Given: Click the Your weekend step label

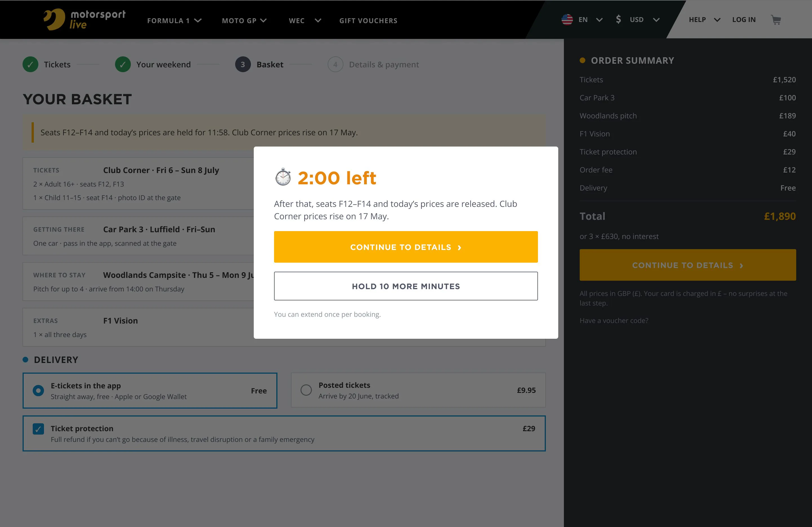Looking at the screenshot, I should [164, 65].
